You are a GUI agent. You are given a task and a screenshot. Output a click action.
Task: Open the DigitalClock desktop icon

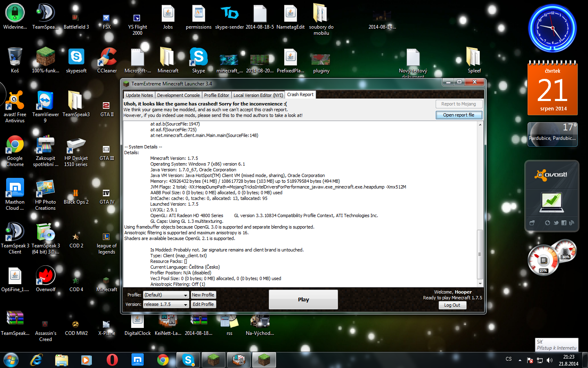[138, 325]
